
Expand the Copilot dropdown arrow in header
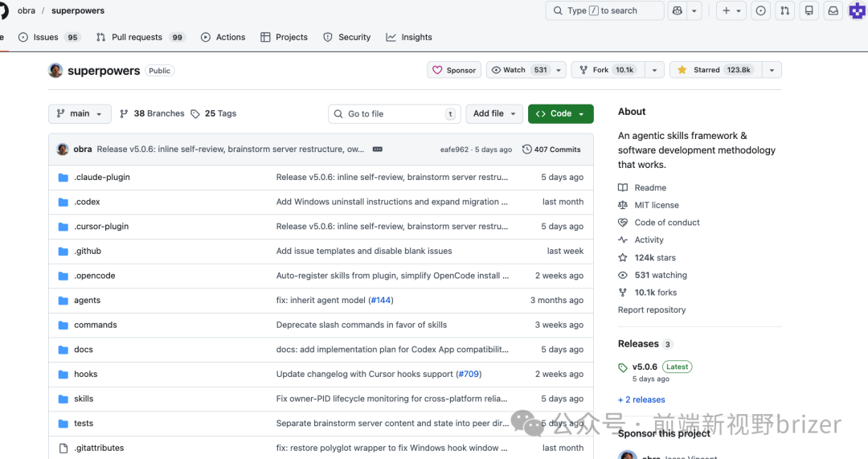[694, 10]
